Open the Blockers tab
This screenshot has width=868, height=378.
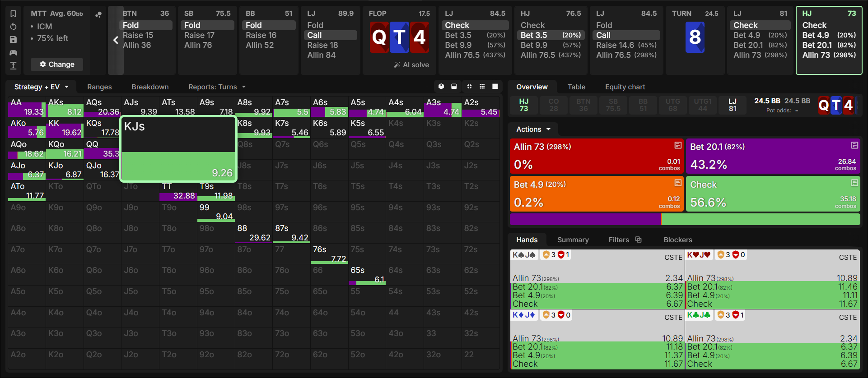pyautogui.click(x=678, y=240)
